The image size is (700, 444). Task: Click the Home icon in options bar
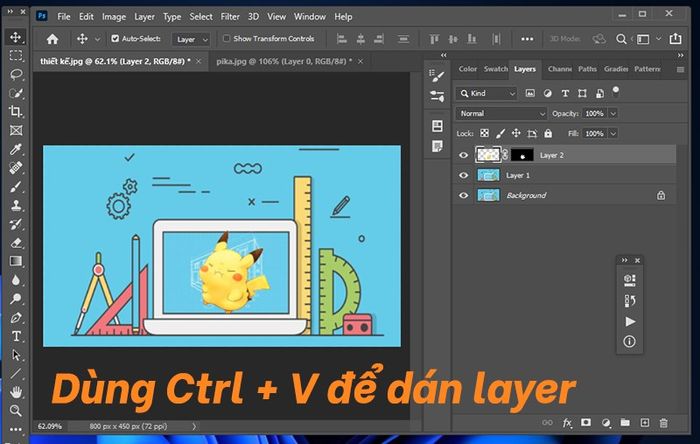coord(52,39)
